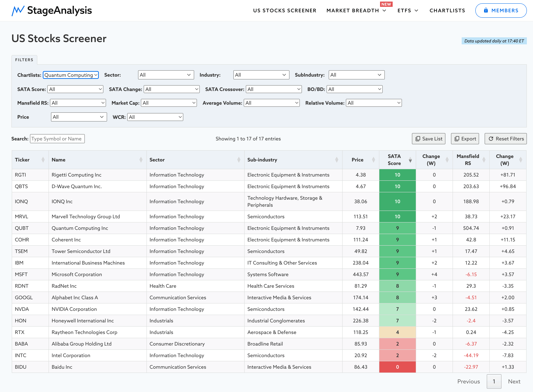Viewport: 533px width, 392px height.
Task: Click Tower Semiconductor Ltd name
Action: [81, 251]
